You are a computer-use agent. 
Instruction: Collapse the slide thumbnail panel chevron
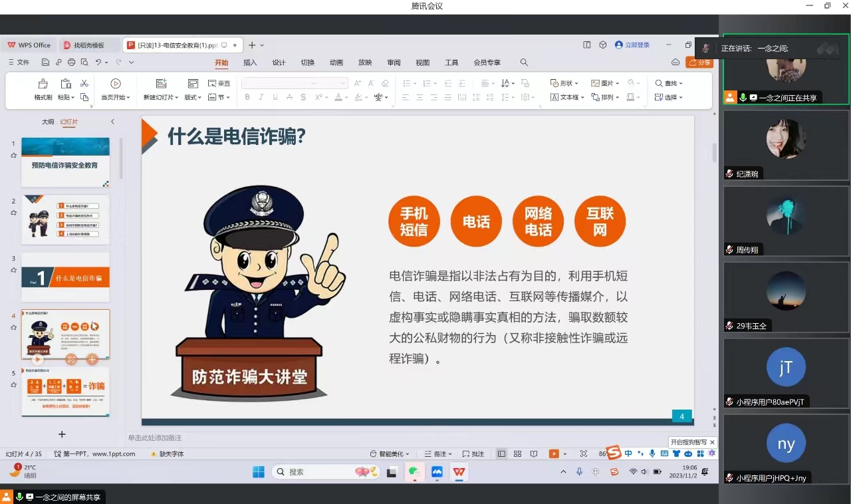point(112,122)
